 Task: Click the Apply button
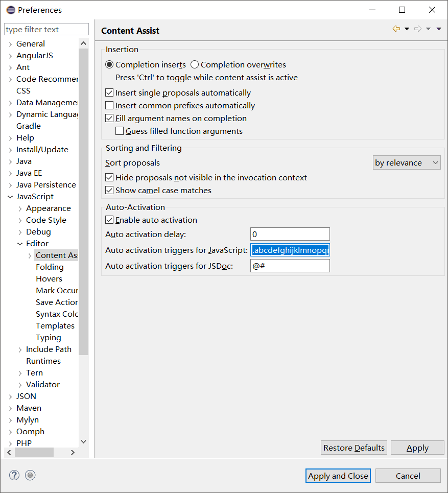[x=417, y=448]
